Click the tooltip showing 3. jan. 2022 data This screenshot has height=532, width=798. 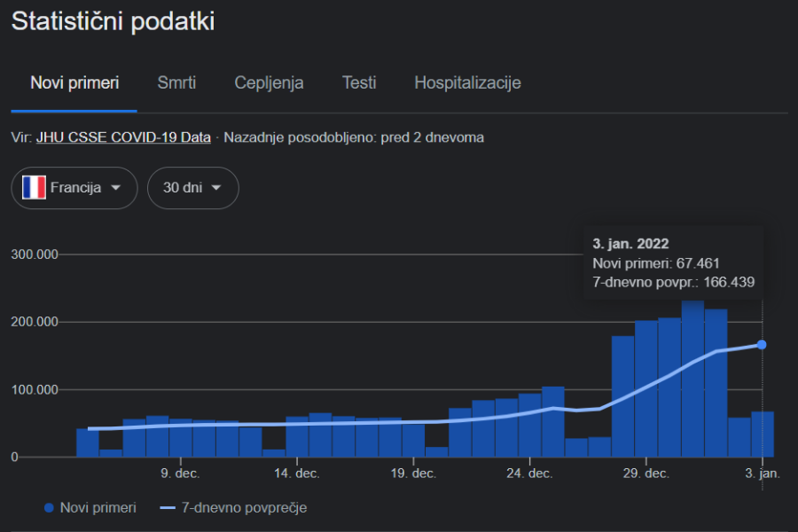[x=672, y=262]
